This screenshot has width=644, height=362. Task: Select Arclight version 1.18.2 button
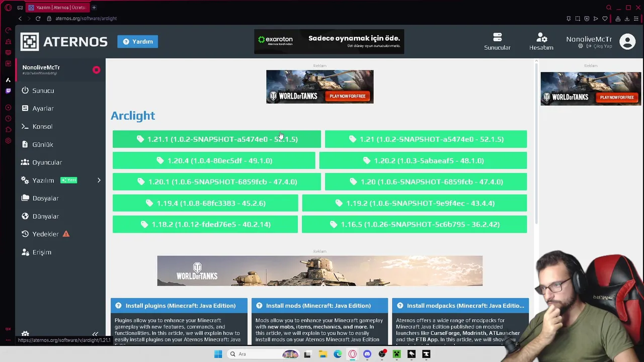click(205, 224)
